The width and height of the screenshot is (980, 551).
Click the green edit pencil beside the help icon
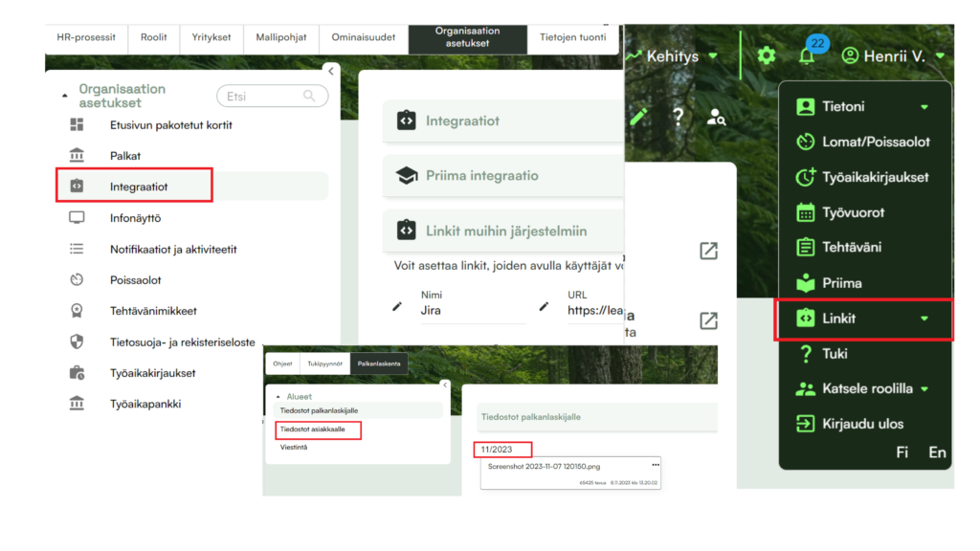[638, 116]
